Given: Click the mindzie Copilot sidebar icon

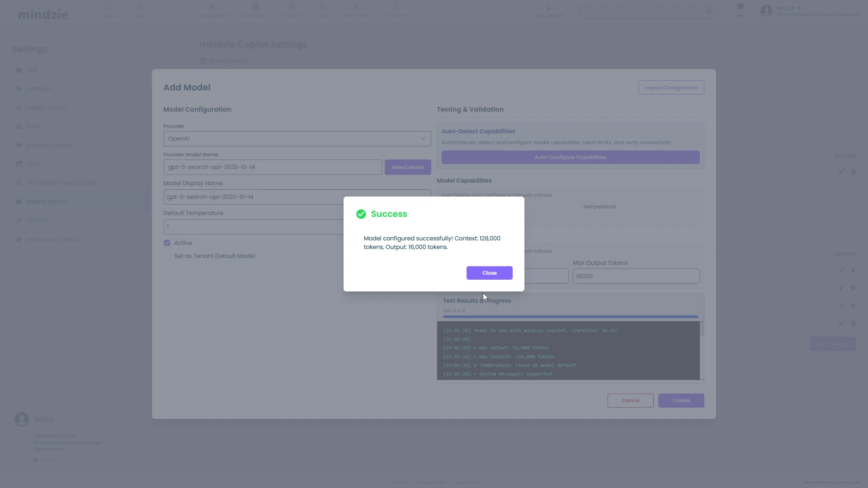Looking at the screenshot, I should (19, 202).
